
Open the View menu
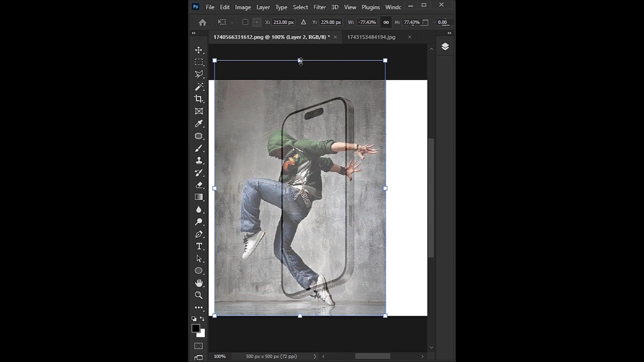point(350,7)
